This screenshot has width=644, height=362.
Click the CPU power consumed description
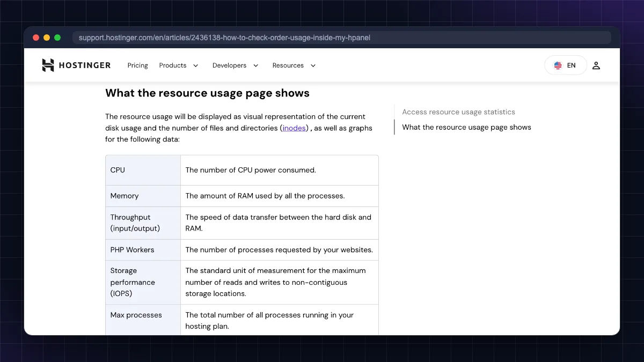(251, 170)
